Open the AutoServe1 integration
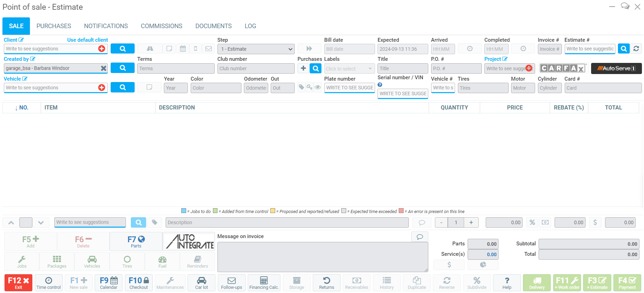Screen dimensions: 644x293 616,68
